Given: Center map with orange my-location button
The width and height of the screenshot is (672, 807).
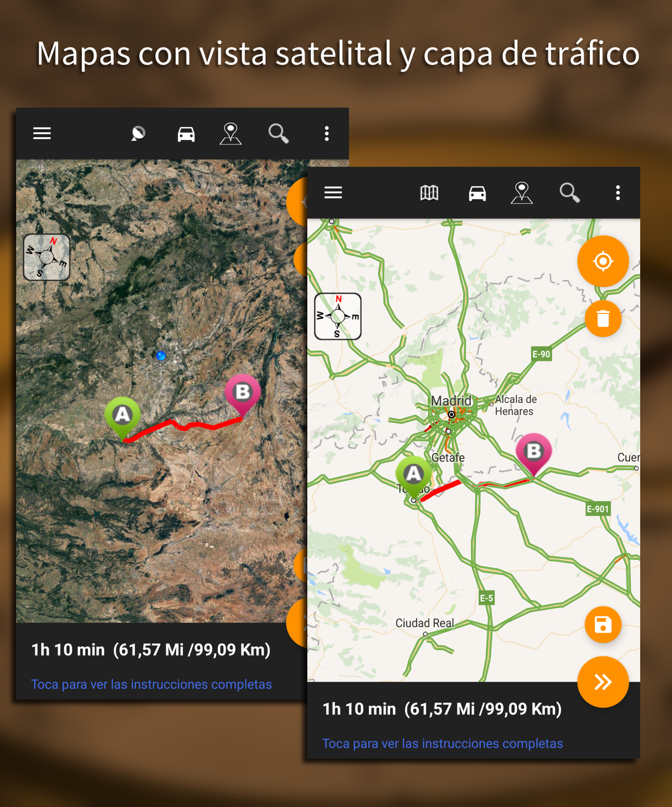Looking at the screenshot, I should 603,261.
